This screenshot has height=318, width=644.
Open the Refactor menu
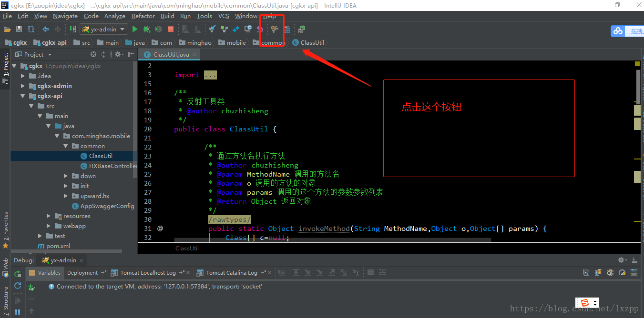[143, 16]
